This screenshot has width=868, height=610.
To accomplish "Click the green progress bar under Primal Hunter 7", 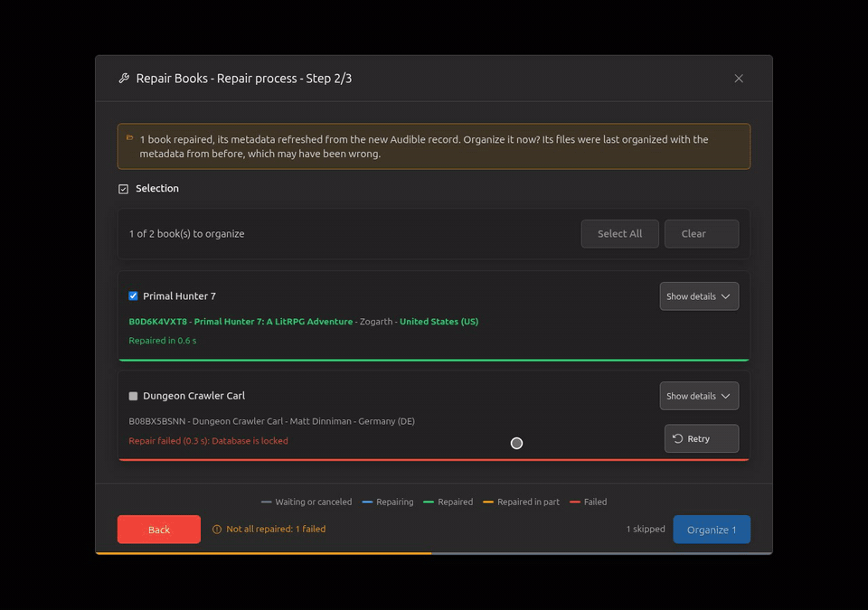I will click(434, 360).
